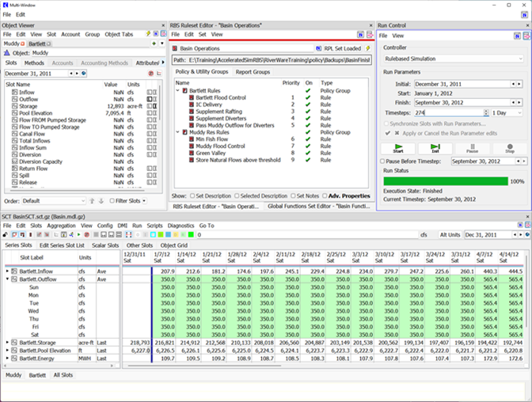Click the Stop run control icon

[508, 147]
